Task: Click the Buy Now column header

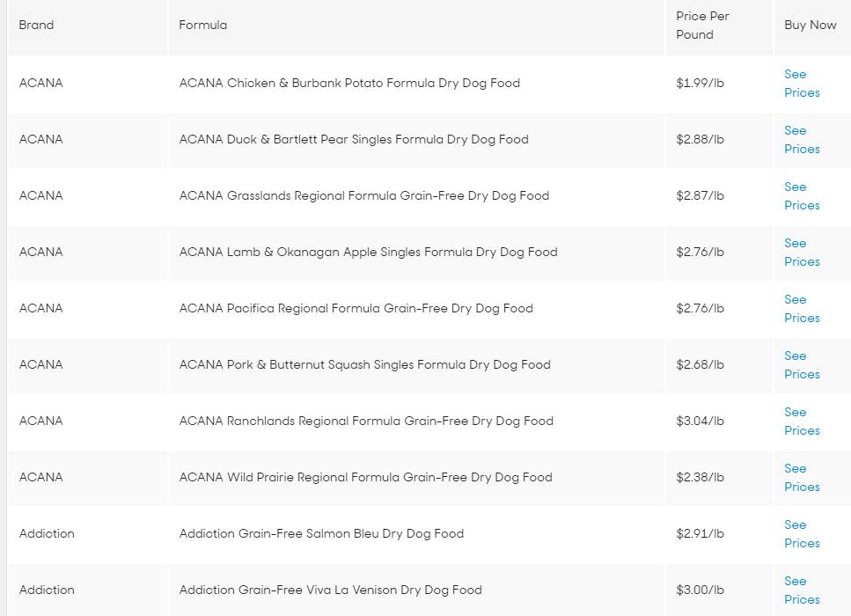Action: (810, 26)
